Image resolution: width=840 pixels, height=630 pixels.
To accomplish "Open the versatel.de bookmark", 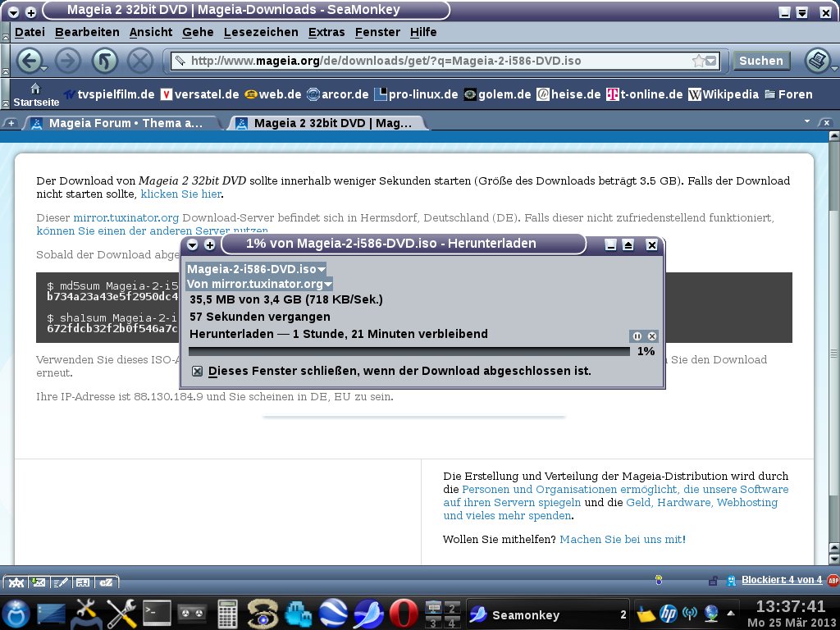I will [x=200, y=94].
